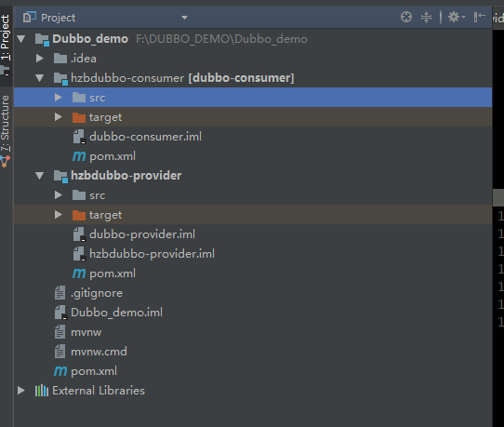Image resolution: width=504 pixels, height=427 pixels.
Task: Collapse the hzbdubbo-provider module
Action: [x=40, y=176]
